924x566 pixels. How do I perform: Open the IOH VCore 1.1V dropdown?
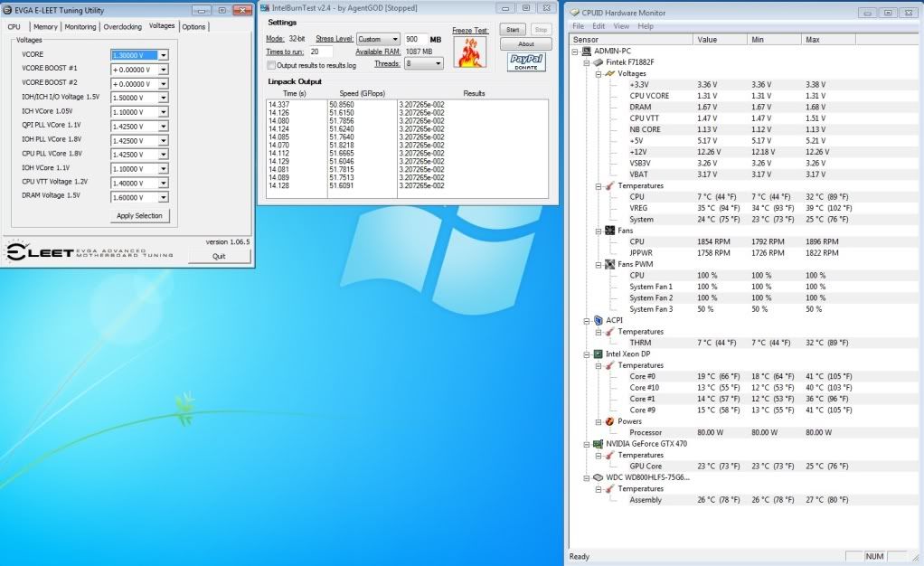[x=164, y=168]
